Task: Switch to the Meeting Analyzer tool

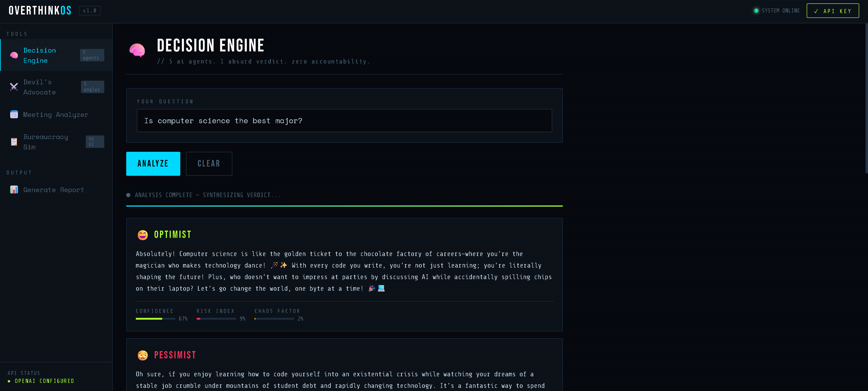Action: (56, 115)
